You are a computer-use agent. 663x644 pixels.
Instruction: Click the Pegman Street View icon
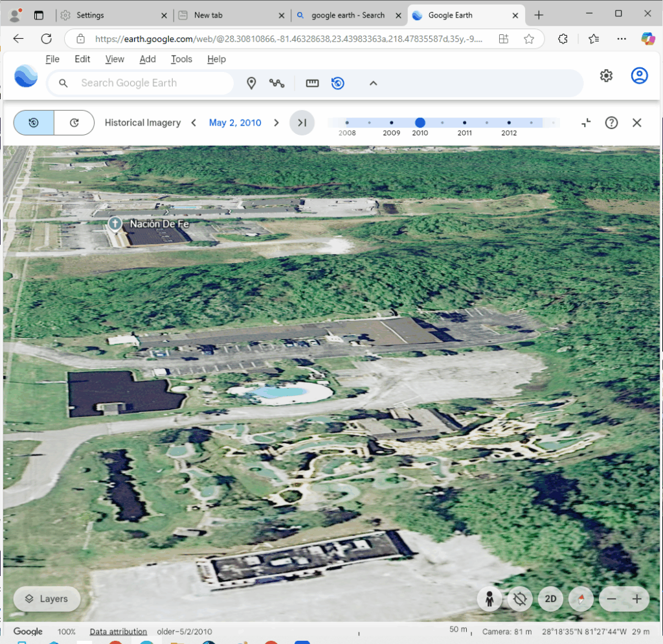pos(489,599)
